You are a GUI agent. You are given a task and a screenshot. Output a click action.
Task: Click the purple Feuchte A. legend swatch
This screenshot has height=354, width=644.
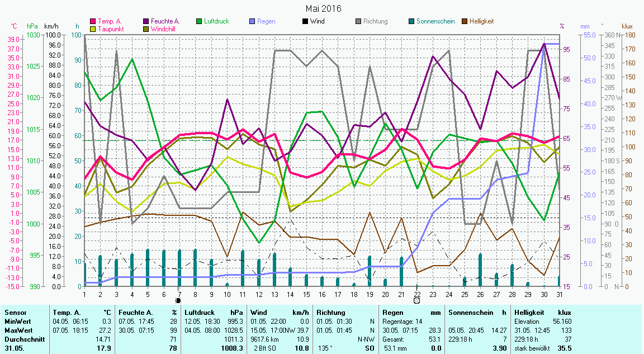click(x=147, y=21)
